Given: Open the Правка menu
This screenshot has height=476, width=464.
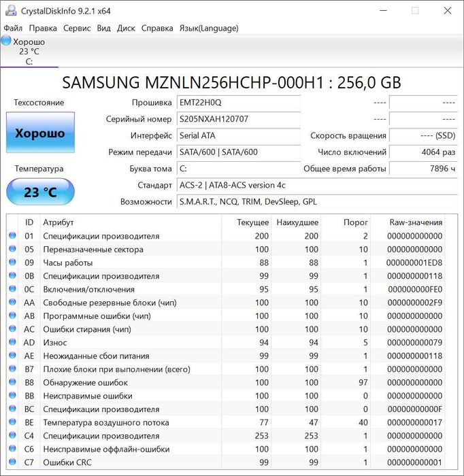Looking at the screenshot, I should coord(43,29).
